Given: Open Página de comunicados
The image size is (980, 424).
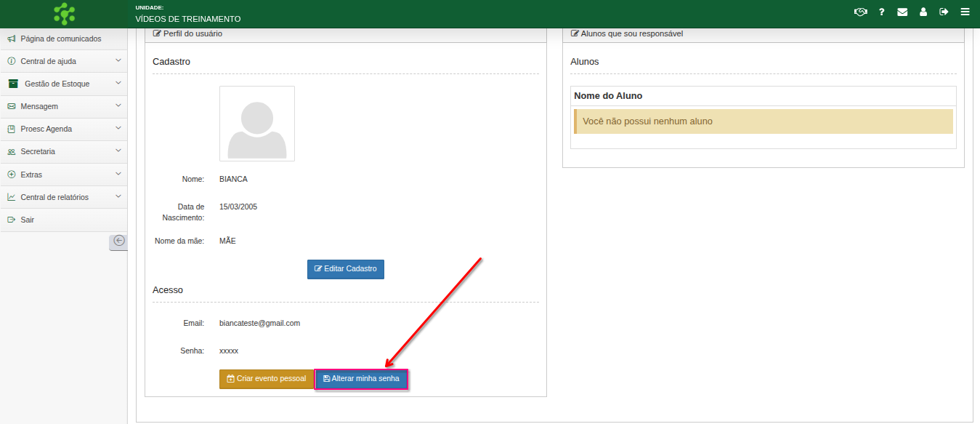Looking at the screenshot, I should (61, 39).
